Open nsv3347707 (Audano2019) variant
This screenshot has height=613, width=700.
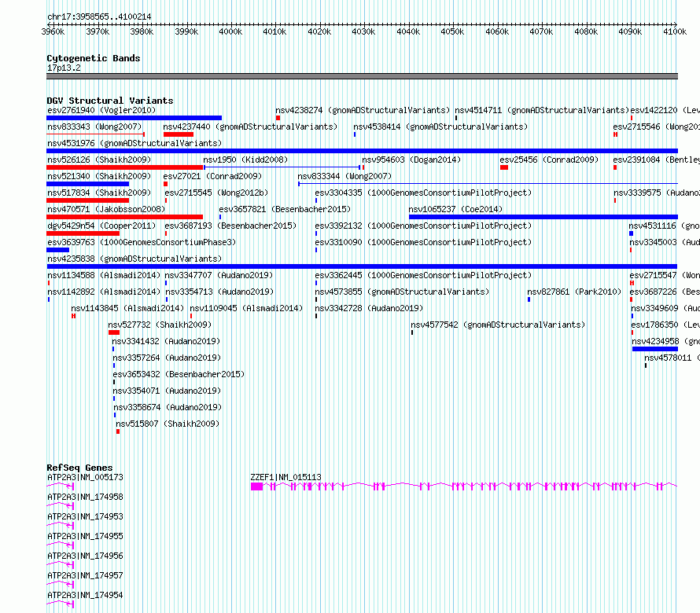point(219,275)
